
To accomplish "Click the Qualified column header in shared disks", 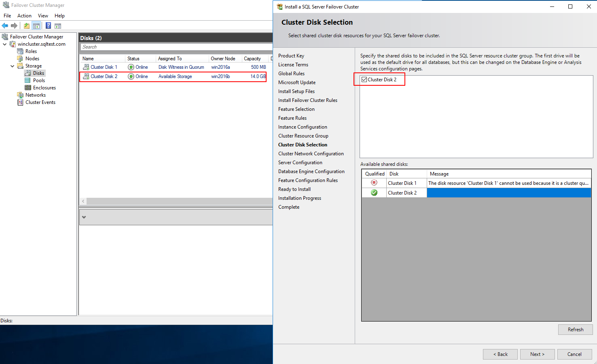I will (375, 174).
